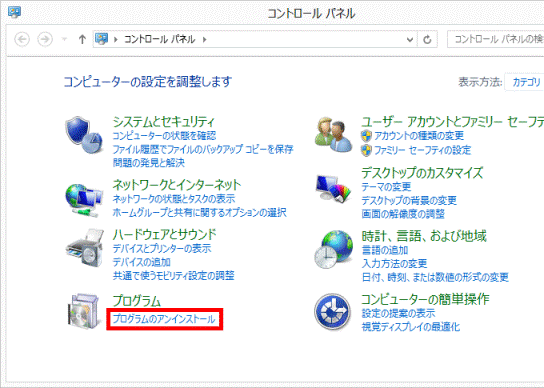The height and width of the screenshot is (388, 544).
Task: Click the Hardware and Sound printer icon
Action: [85, 248]
